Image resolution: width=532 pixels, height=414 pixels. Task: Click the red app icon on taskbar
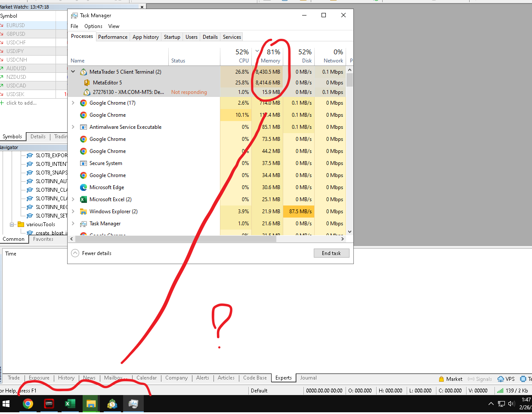pos(49,404)
